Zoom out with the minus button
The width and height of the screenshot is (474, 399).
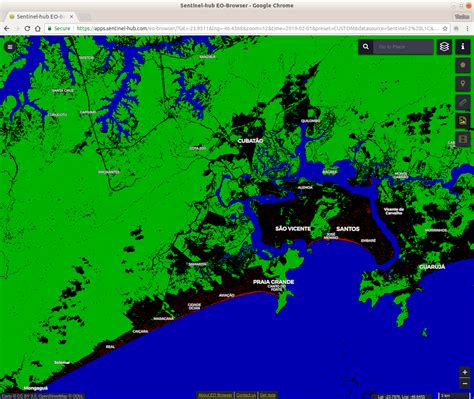(465, 383)
